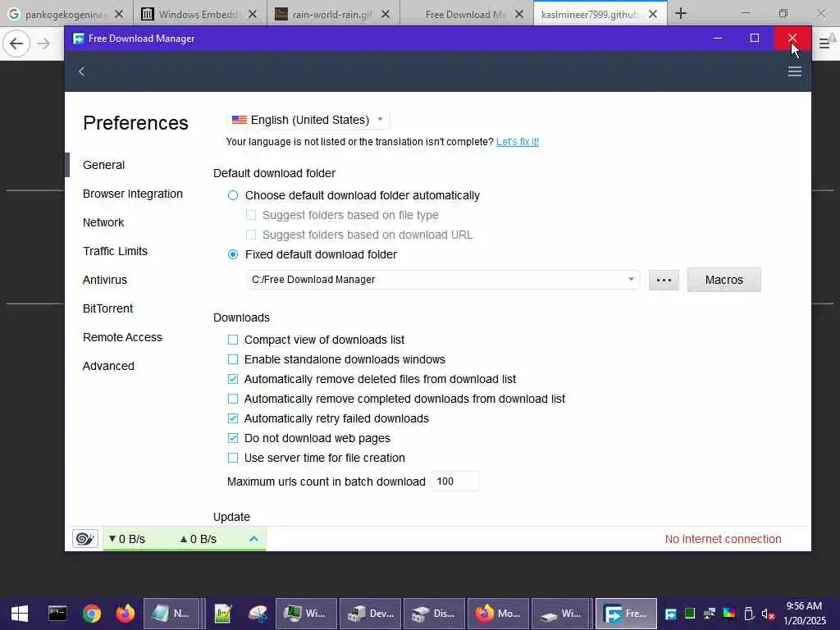The image size is (840, 630).
Task: Select Choose default download folder automatically
Action: tap(232, 195)
